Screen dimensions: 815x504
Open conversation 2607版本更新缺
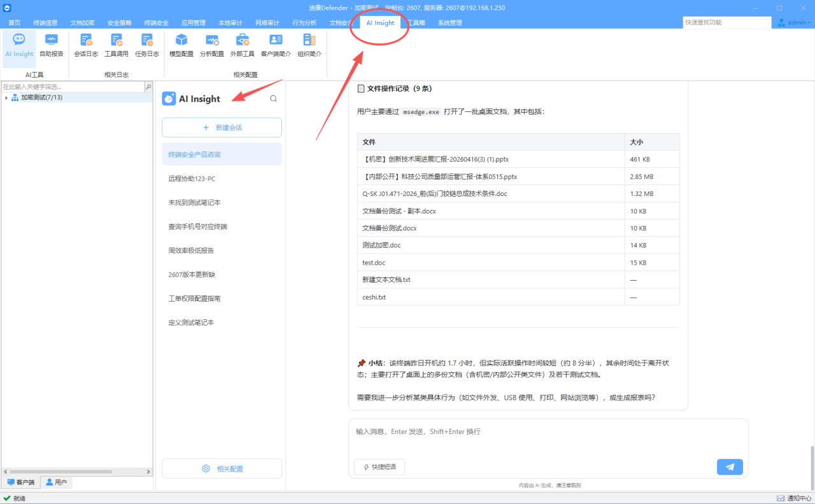(222, 275)
